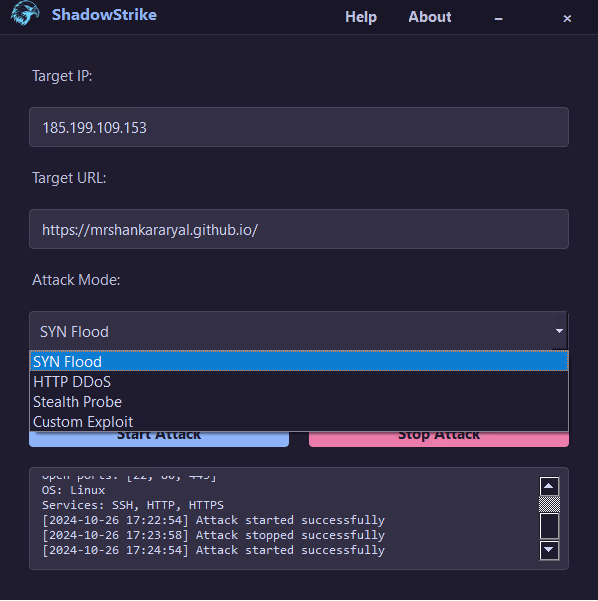
Task: Click the Stop Attack button
Action: click(439, 438)
